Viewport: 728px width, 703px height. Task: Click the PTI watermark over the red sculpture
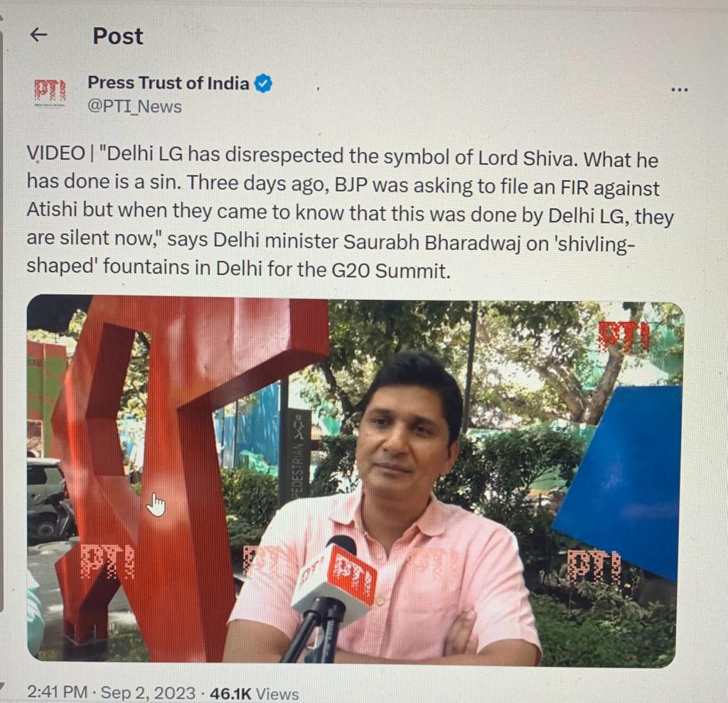108,562
